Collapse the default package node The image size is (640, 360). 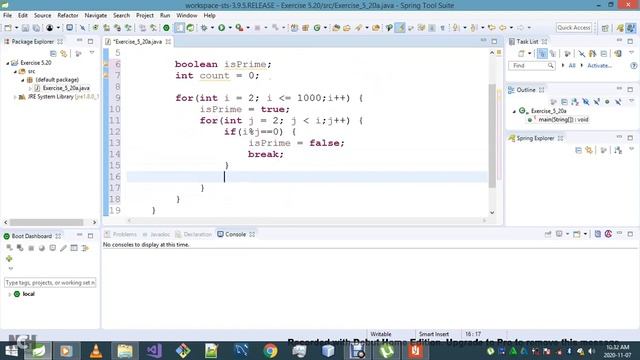pyautogui.click(x=22, y=80)
